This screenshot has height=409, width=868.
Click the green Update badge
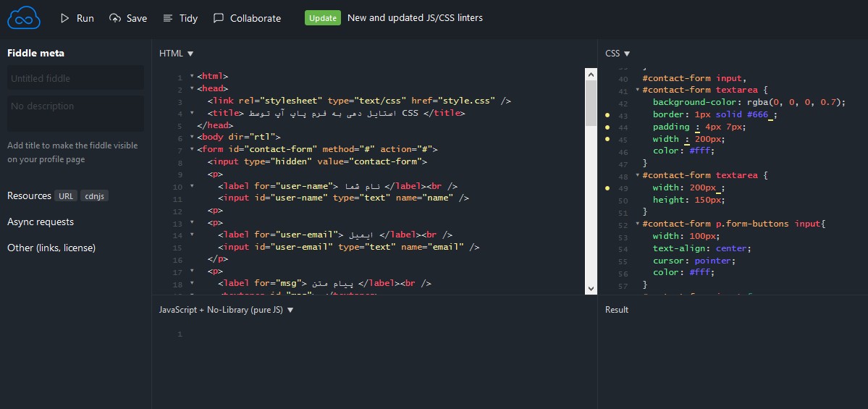tap(323, 17)
